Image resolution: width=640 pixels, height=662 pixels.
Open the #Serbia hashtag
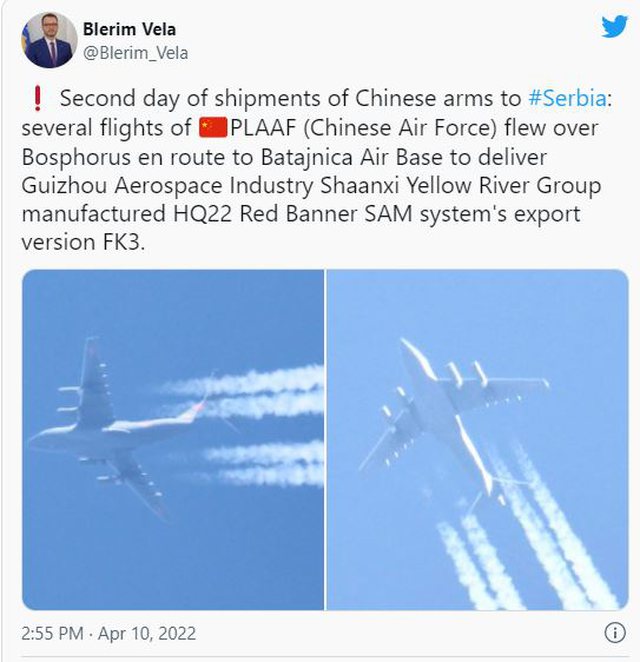567,98
